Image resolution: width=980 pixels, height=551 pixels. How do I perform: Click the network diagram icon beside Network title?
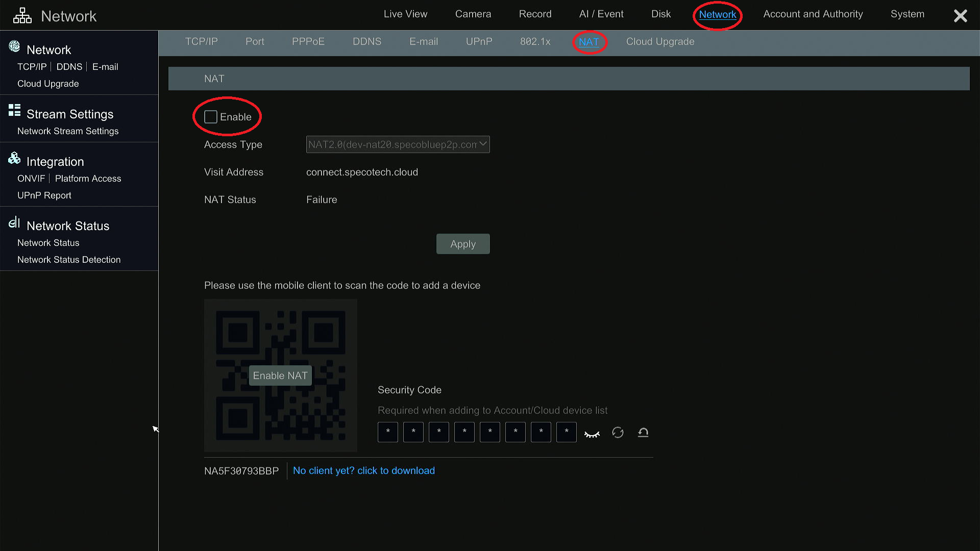click(x=22, y=15)
